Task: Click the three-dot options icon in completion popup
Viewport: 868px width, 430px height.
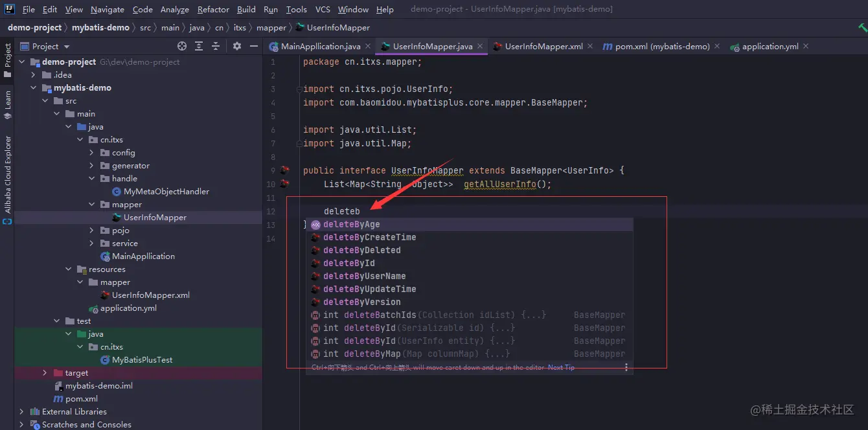Action: click(626, 367)
